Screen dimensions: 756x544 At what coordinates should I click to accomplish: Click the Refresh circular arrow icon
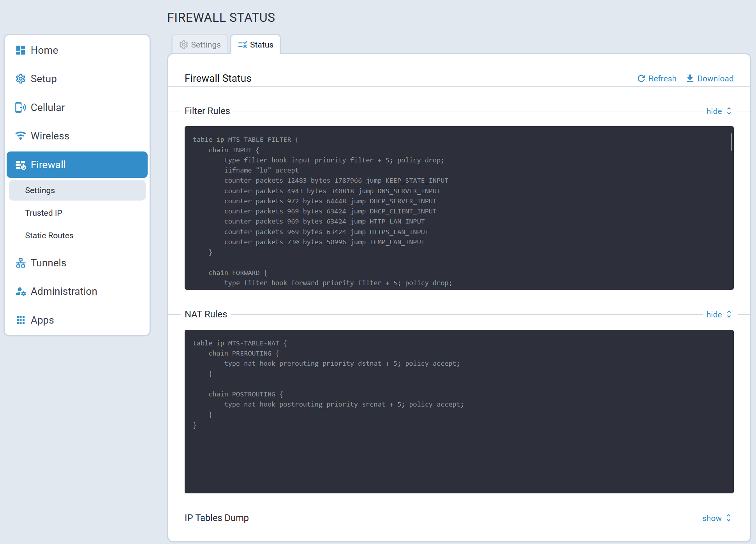[x=641, y=79]
